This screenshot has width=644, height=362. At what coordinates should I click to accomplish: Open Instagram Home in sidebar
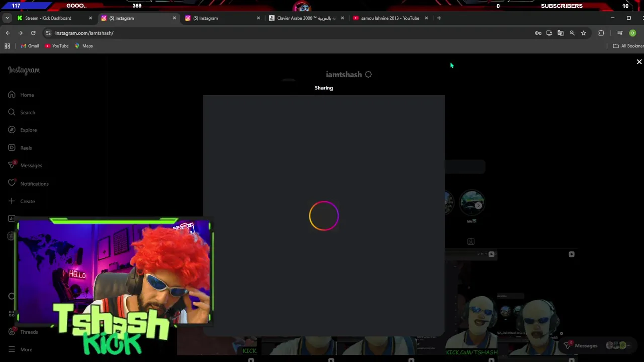click(x=21, y=95)
